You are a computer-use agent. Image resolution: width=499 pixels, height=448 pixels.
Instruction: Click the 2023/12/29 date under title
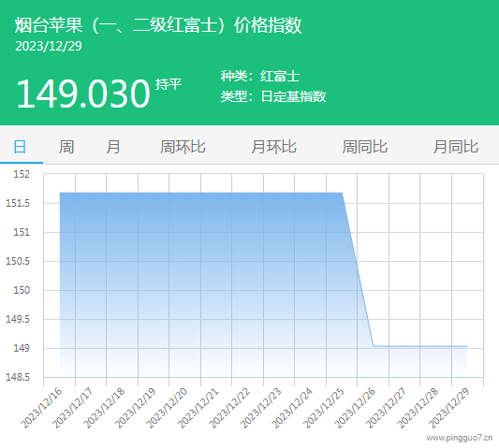(49, 47)
